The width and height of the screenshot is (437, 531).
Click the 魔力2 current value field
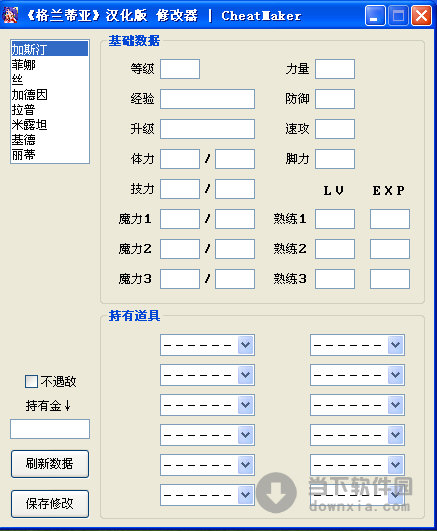pos(180,249)
